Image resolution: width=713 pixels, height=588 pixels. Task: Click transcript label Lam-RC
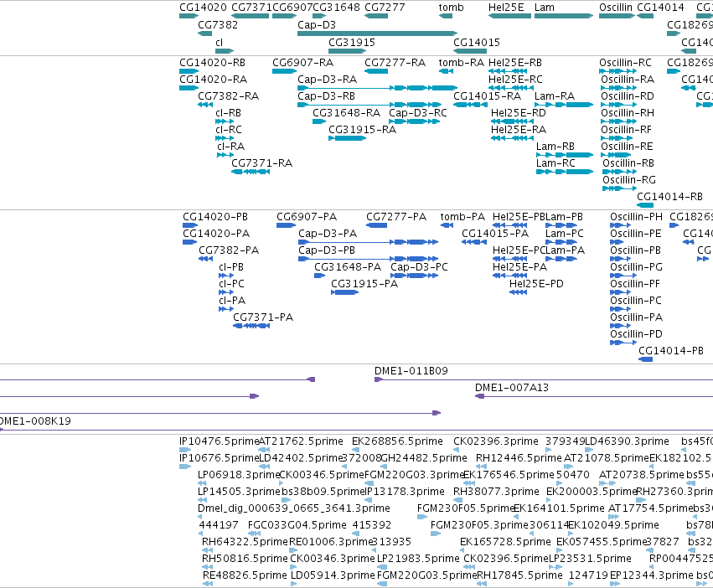(x=555, y=162)
